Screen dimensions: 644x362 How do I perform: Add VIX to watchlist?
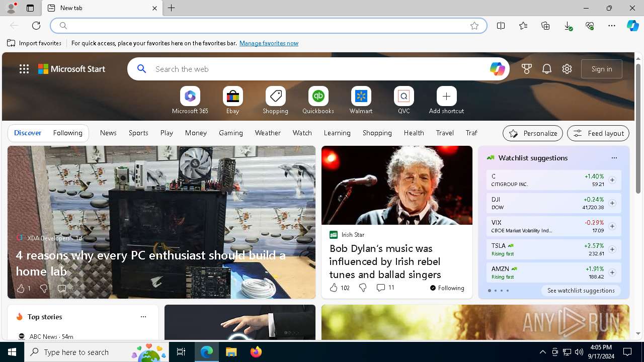click(x=612, y=226)
